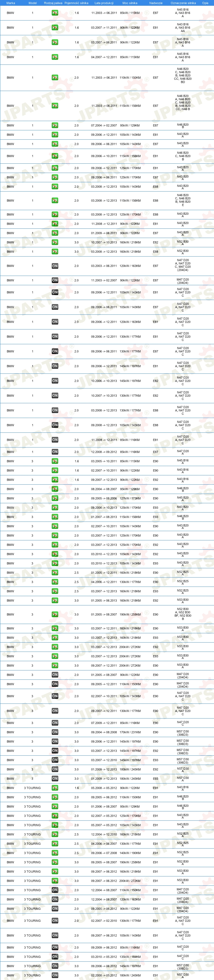The image size is (214, 980).
Task: Click the Lata produkcji column header
Action: [x=104, y=3]
